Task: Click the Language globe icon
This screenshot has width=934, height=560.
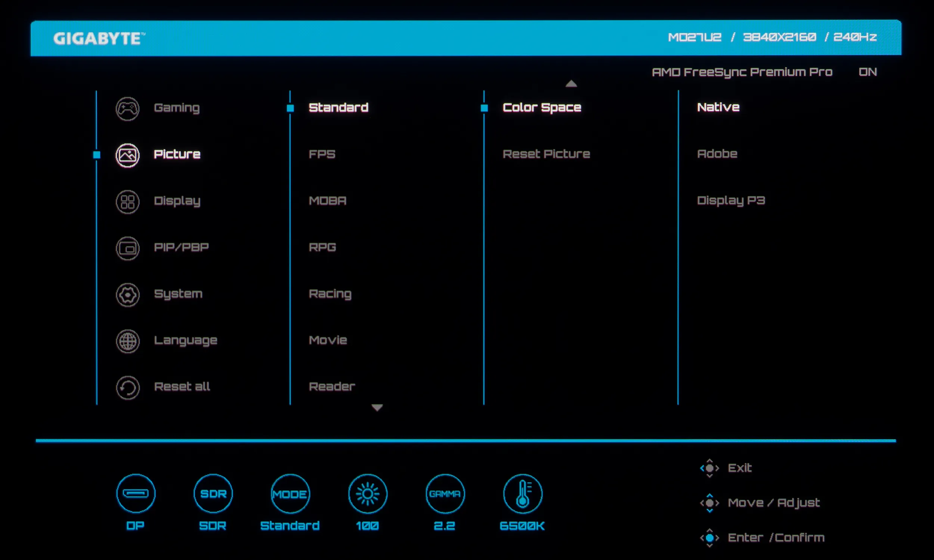Action: pyautogui.click(x=127, y=341)
